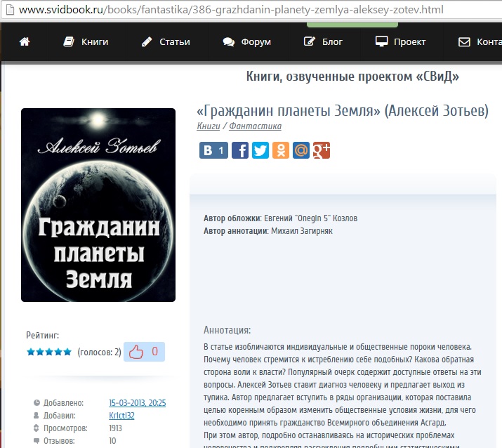Open the Контакты menu item
Viewport: 502px width, 448px height.
[x=480, y=41]
